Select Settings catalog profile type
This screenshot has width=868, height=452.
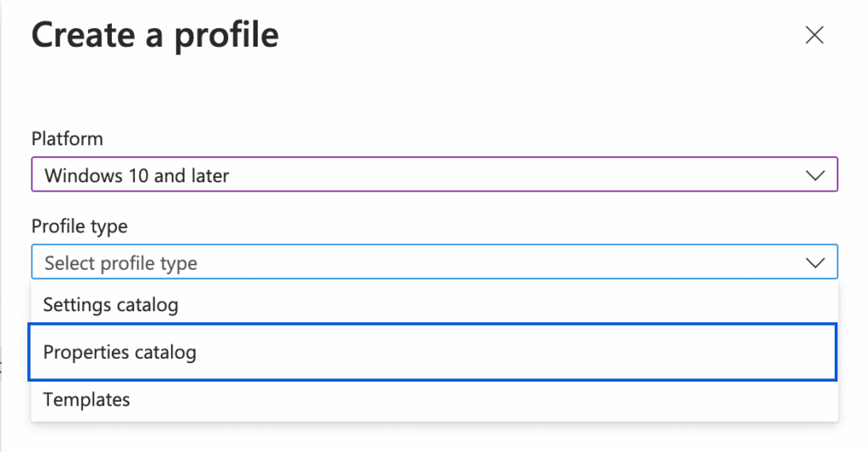[111, 304]
